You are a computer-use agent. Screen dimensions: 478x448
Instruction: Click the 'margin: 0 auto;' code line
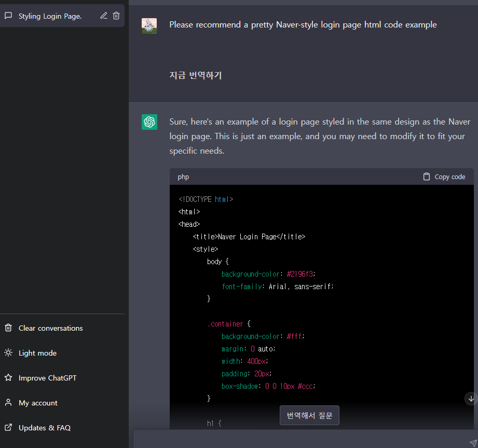pyautogui.click(x=249, y=349)
